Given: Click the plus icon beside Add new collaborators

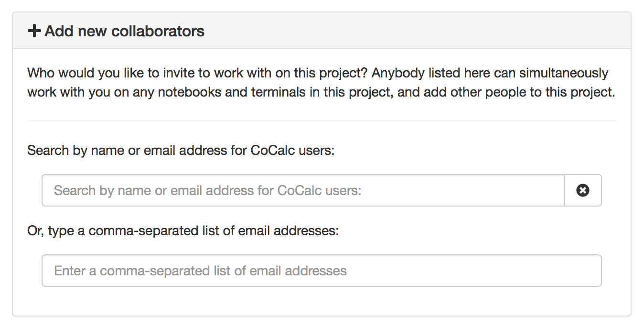Looking at the screenshot, I should [34, 32].
